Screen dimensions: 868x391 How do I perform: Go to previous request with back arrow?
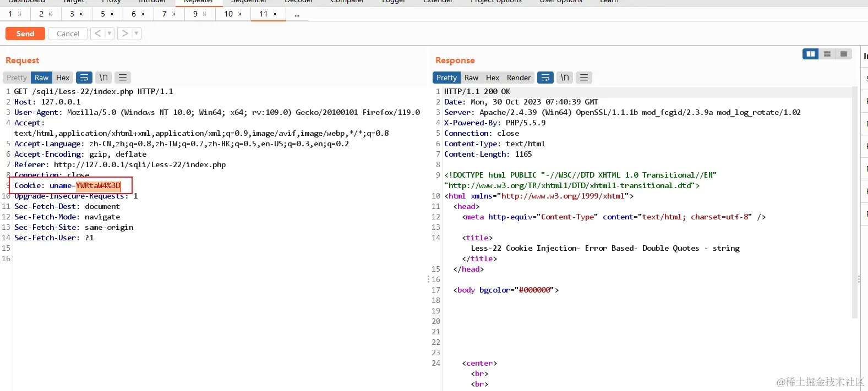[97, 34]
